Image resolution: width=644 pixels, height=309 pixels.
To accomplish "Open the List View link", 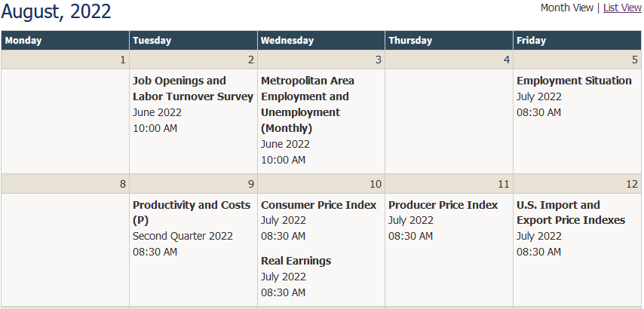I will tap(622, 8).
